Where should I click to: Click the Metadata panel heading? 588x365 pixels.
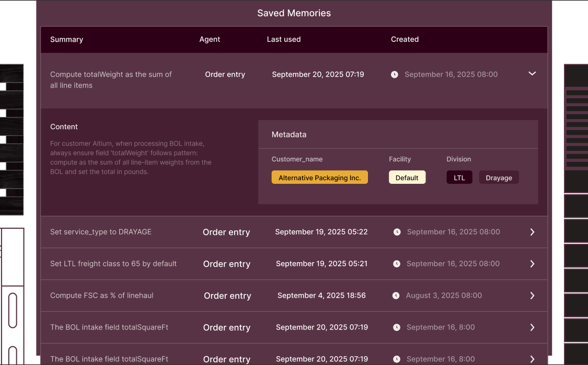pyautogui.click(x=289, y=135)
